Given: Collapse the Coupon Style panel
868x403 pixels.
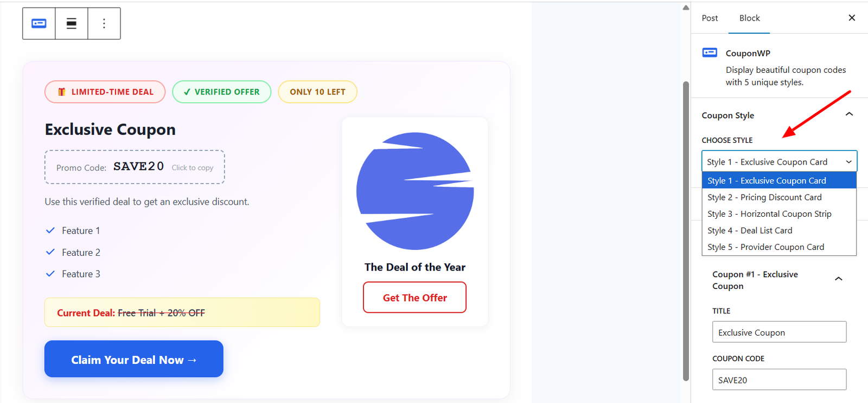Looking at the screenshot, I should (850, 115).
